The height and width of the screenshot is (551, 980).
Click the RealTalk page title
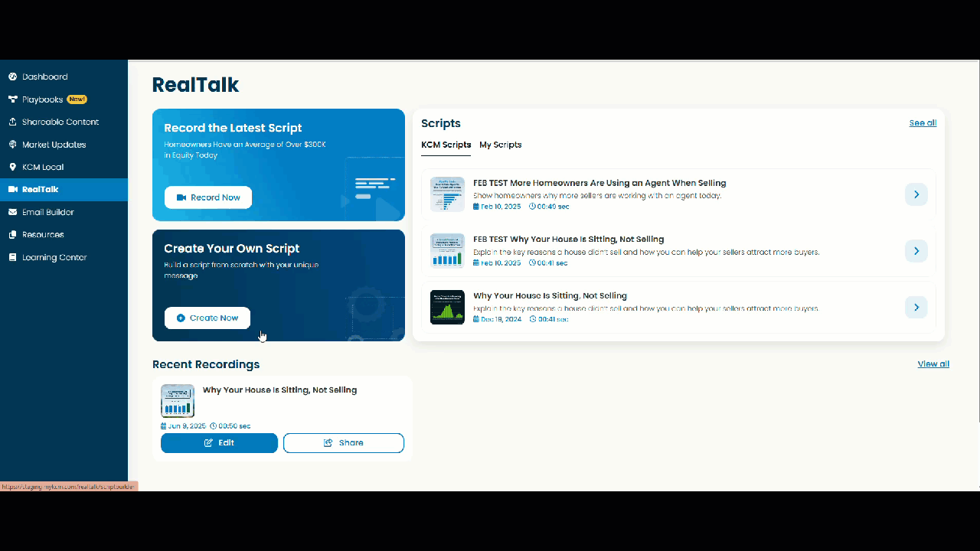point(195,85)
